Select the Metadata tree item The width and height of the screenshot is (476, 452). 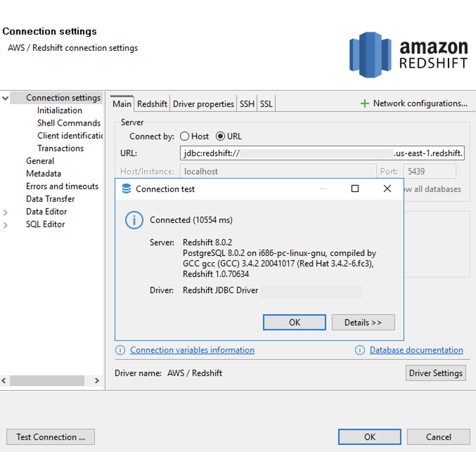coord(44,174)
